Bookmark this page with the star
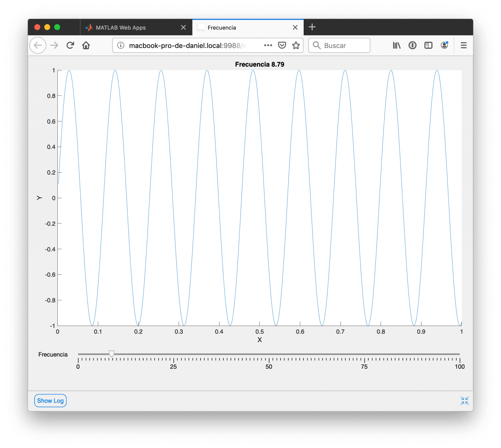The image size is (501, 448). (x=296, y=45)
